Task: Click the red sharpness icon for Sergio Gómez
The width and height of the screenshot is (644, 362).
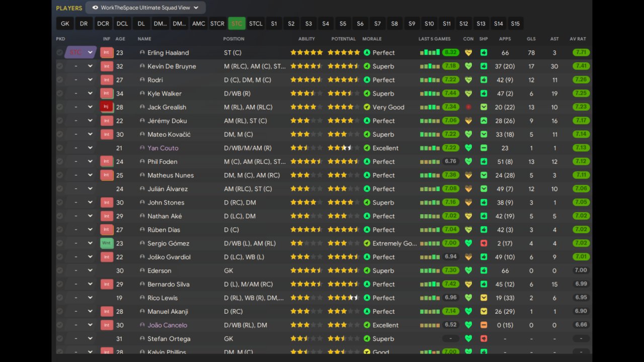Action: click(x=484, y=243)
